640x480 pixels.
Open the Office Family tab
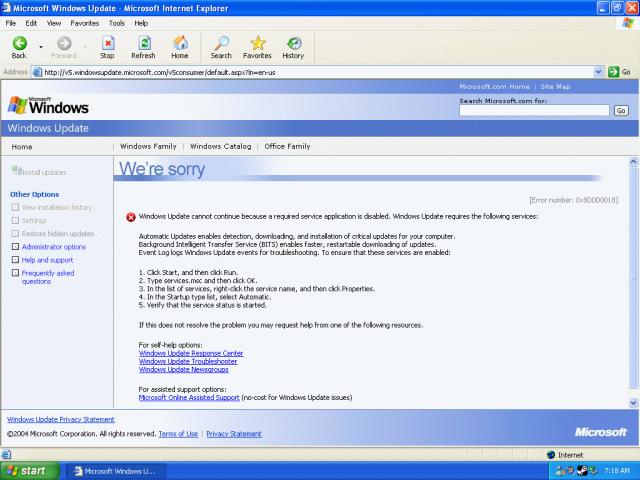[287, 146]
